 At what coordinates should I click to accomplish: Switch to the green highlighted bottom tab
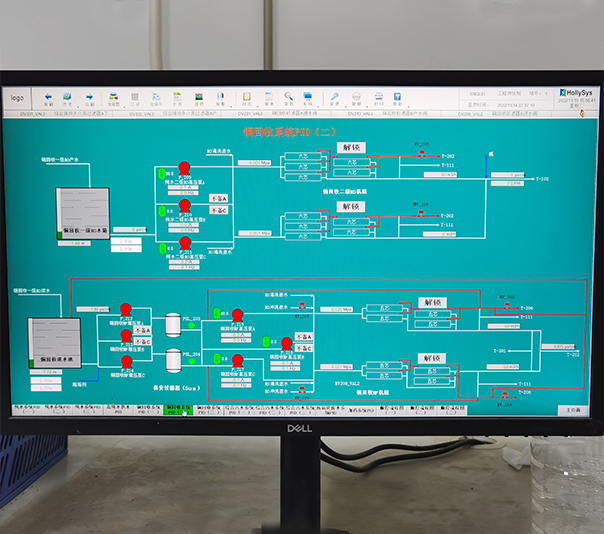pyautogui.click(x=180, y=410)
